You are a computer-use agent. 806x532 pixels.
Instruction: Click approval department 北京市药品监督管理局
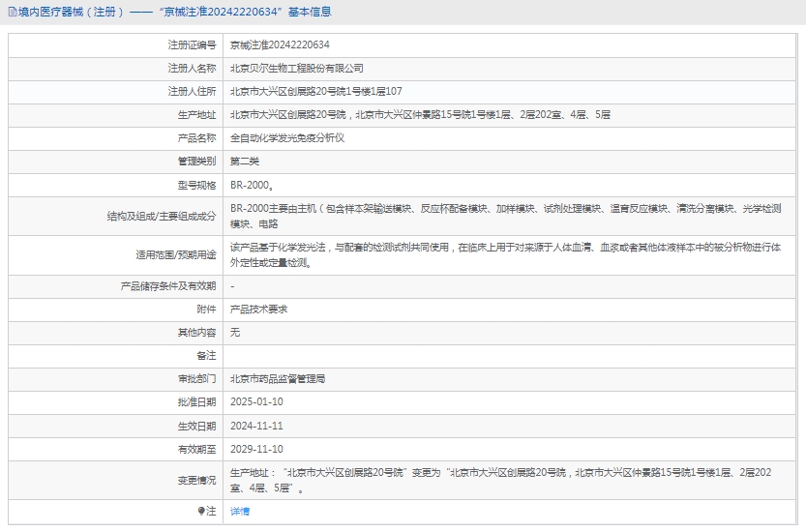(x=278, y=379)
